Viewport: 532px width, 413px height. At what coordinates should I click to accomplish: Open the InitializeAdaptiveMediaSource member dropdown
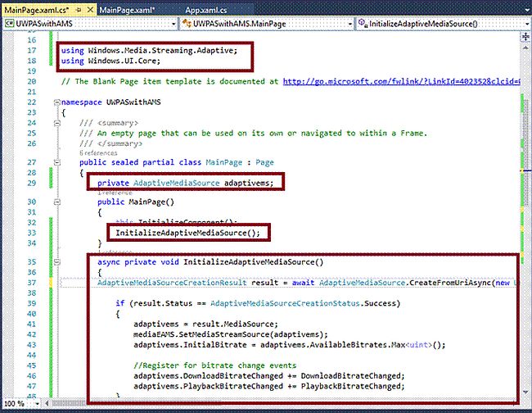444,24
